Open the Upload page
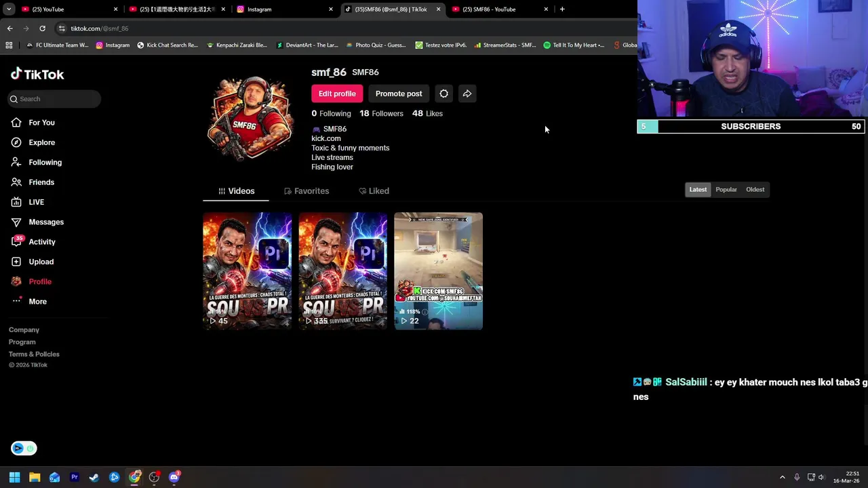868x488 pixels. point(41,262)
